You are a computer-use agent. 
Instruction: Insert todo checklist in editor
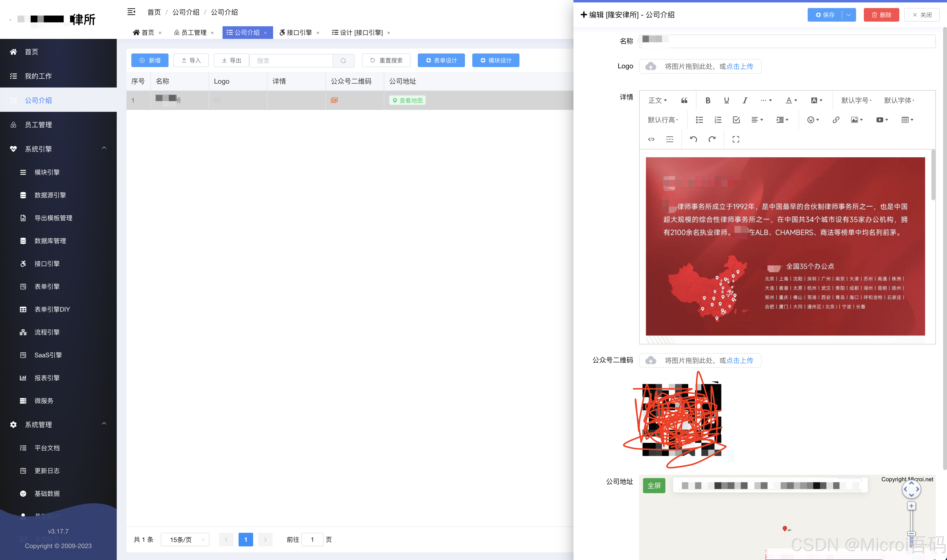(x=736, y=120)
